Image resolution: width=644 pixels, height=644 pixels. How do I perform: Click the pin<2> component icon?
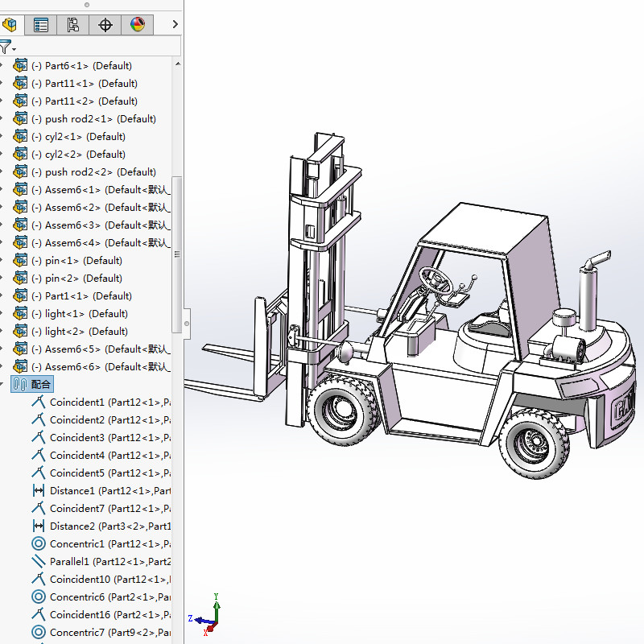20,277
